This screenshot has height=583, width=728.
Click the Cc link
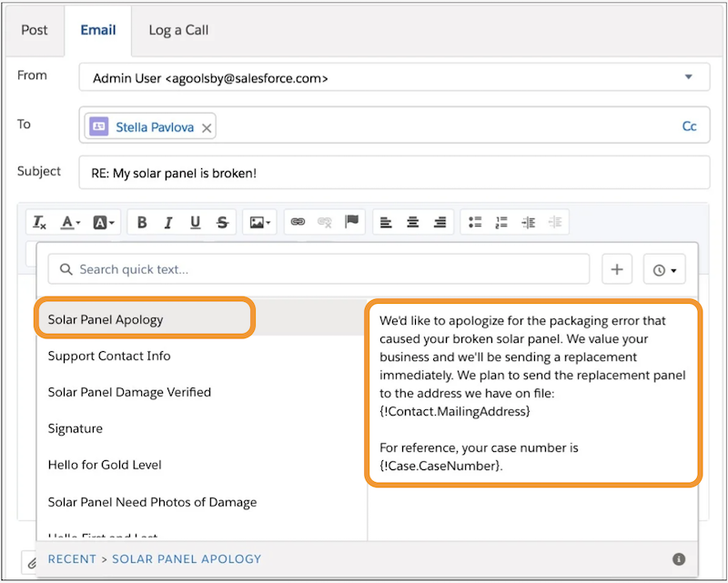[x=689, y=126]
